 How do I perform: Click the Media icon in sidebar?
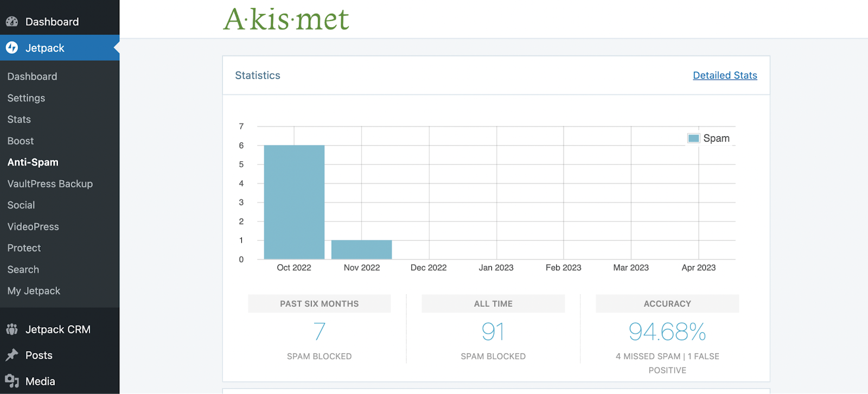pos(12,381)
